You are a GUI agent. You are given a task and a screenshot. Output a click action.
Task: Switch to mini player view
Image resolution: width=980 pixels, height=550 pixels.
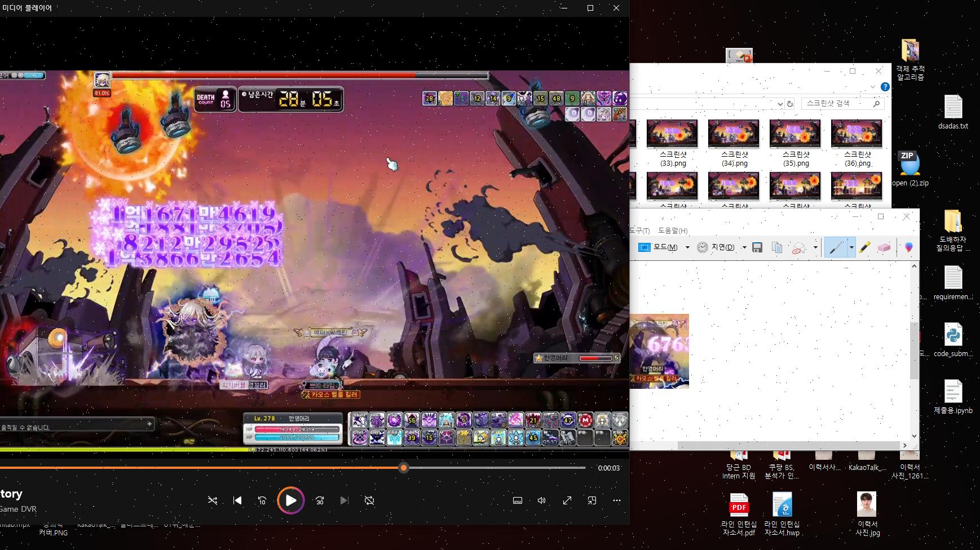(x=592, y=500)
